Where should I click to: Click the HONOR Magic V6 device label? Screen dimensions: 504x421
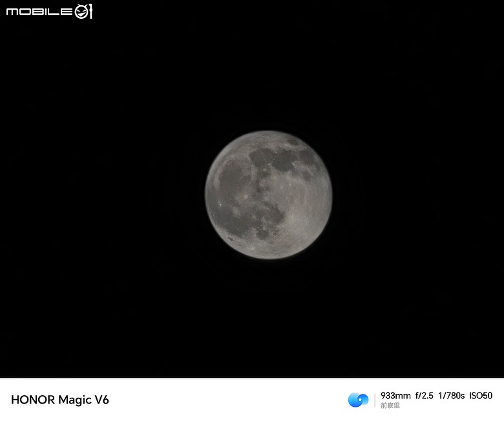click(60, 400)
